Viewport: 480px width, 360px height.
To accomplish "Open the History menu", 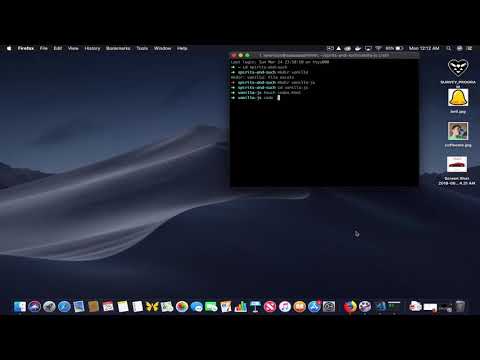I will pyautogui.click(x=92, y=48).
